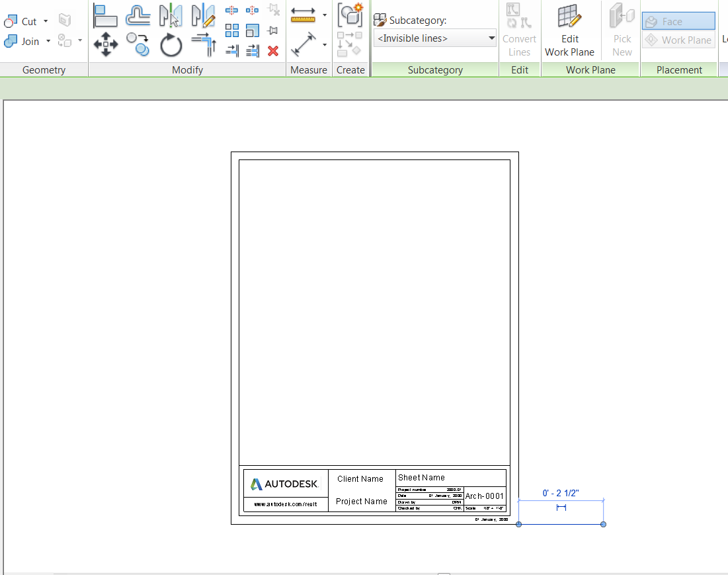Open the Subcategory dropdown
This screenshot has height=575, width=728.
(491, 38)
